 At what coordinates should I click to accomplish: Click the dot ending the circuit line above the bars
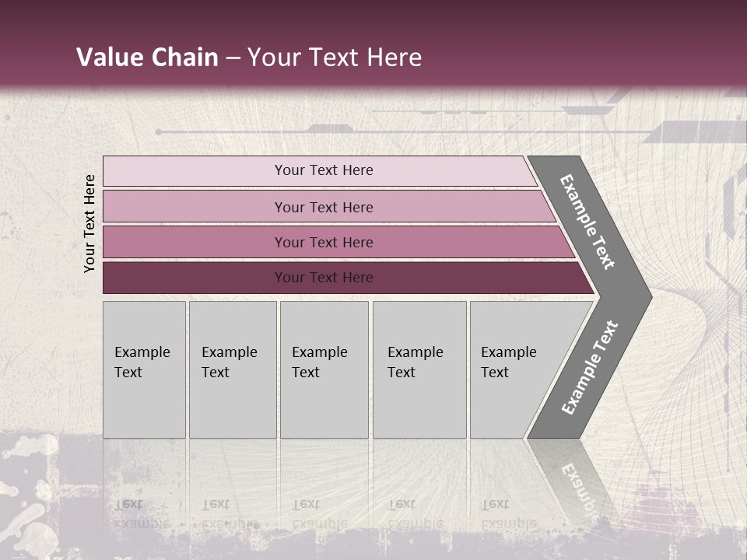click(158, 132)
